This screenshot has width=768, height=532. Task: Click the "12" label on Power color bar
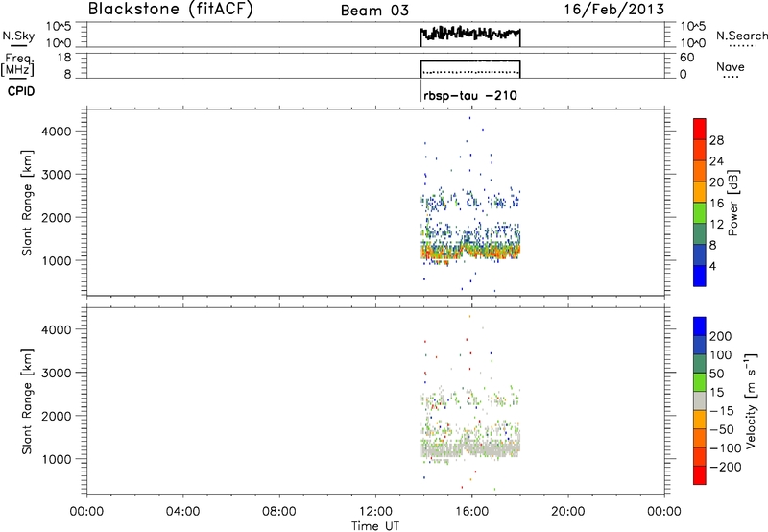coord(716,225)
